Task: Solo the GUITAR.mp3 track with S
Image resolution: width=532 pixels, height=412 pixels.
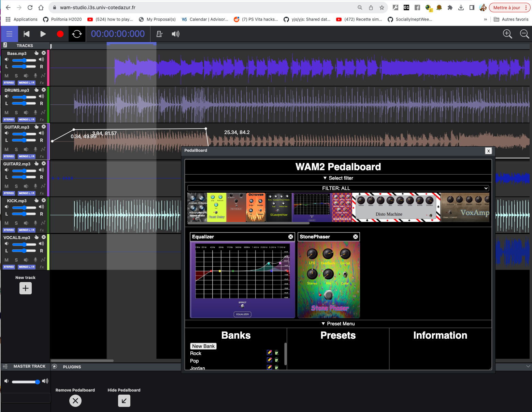Action: click(x=16, y=149)
